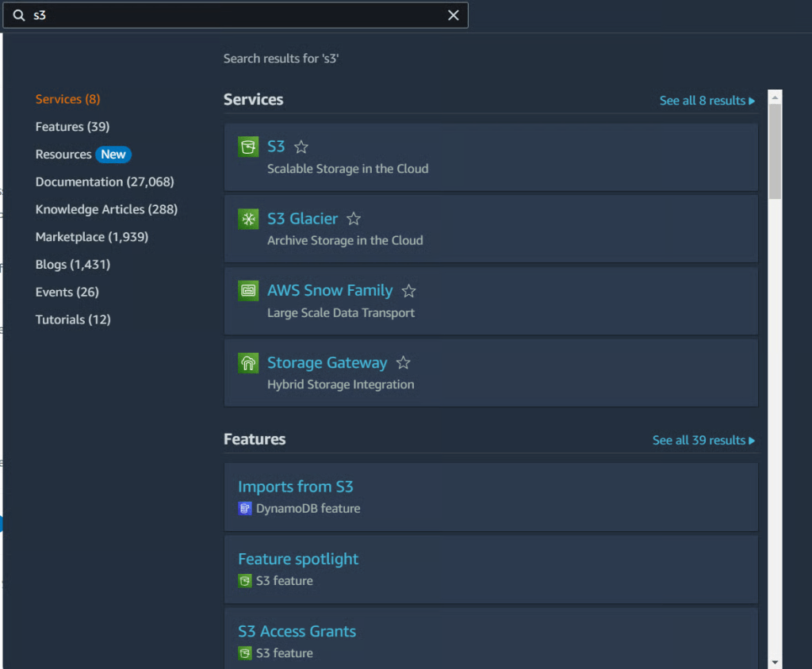Select Documentation category in left sidebar
The height and width of the screenshot is (669, 812).
[x=105, y=182]
